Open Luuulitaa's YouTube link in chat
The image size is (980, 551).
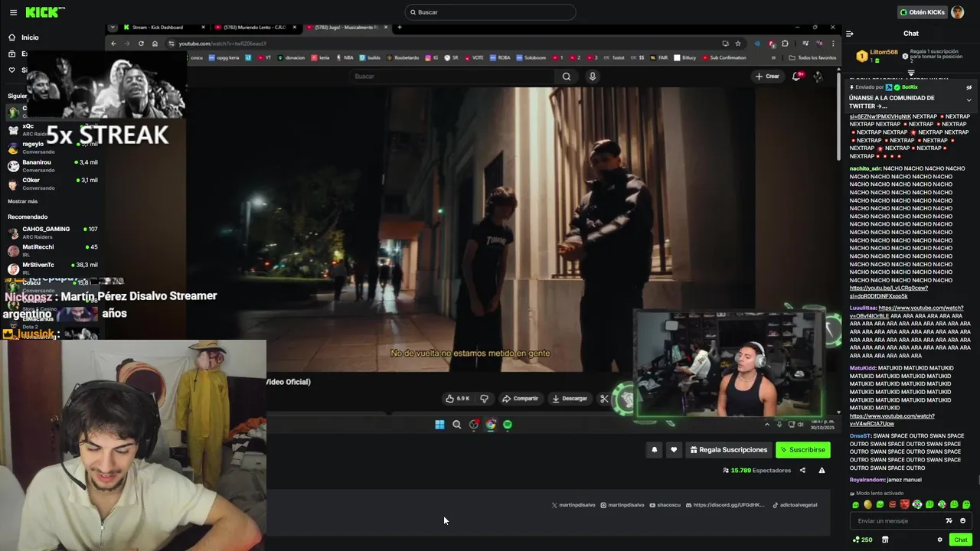click(x=906, y=311)
